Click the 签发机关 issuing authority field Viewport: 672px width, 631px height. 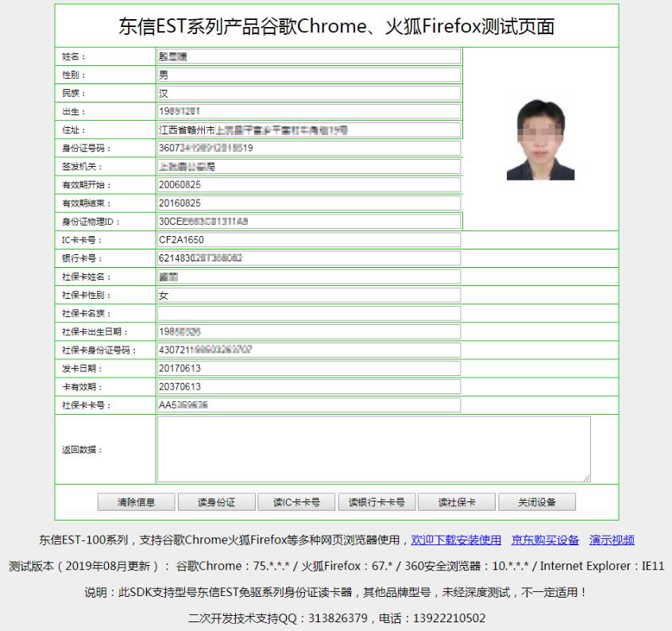pyautogui.click(x=308, y=166)
